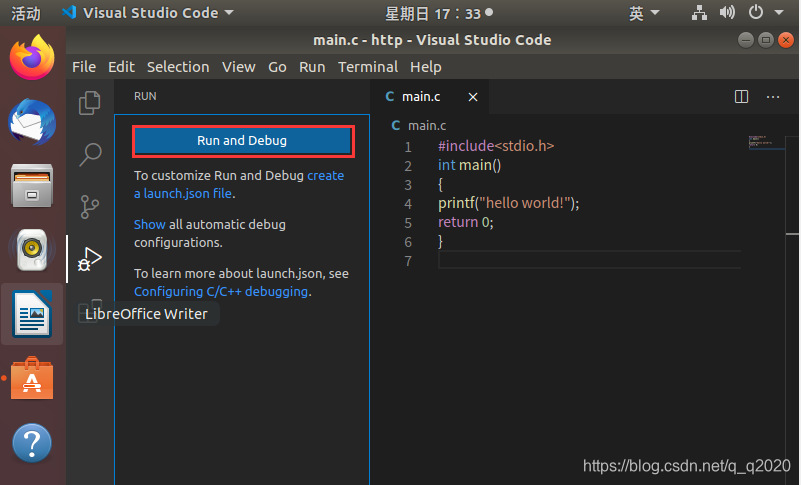Click main.c in the breadcrumb bar
This screenshot has height=485, width=801.
pos(427,126)
